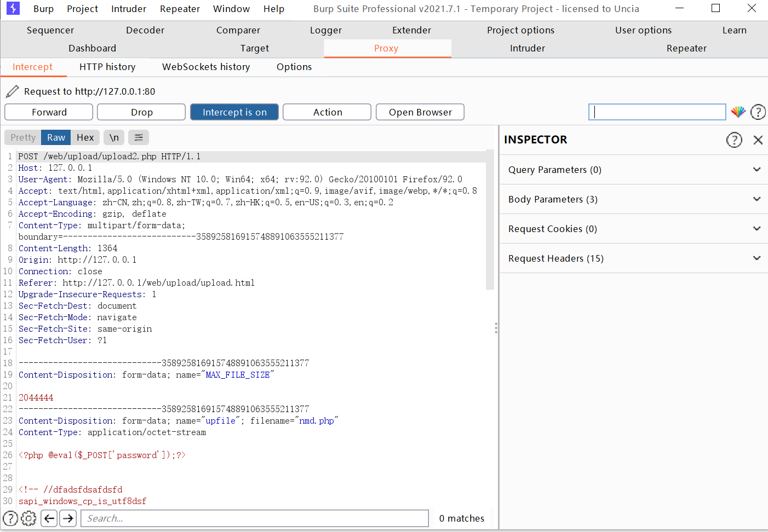Click the pencil edit target icon
The height and width of the screenshot is (532, 768).
(12, 91)
